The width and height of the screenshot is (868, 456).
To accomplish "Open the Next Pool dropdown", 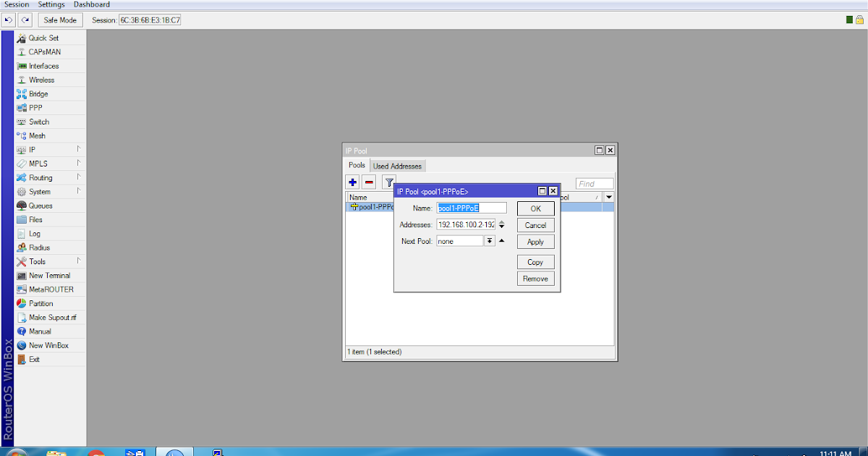I will click(x=490, y=241).
